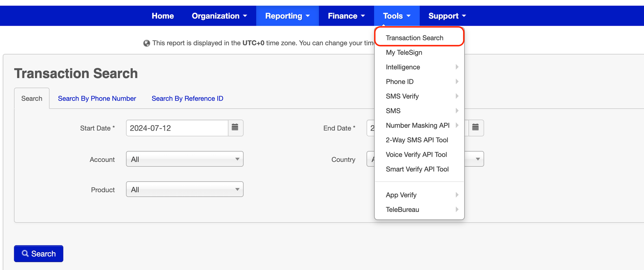This screenshot has height=270, width=644.
Task: Click the globe time zone icon
Action: [147, 43]
